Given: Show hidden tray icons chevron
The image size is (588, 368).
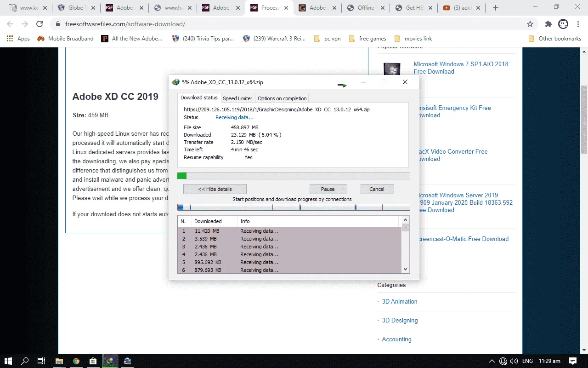Looking at the screenshot, I should pos(492,361).
